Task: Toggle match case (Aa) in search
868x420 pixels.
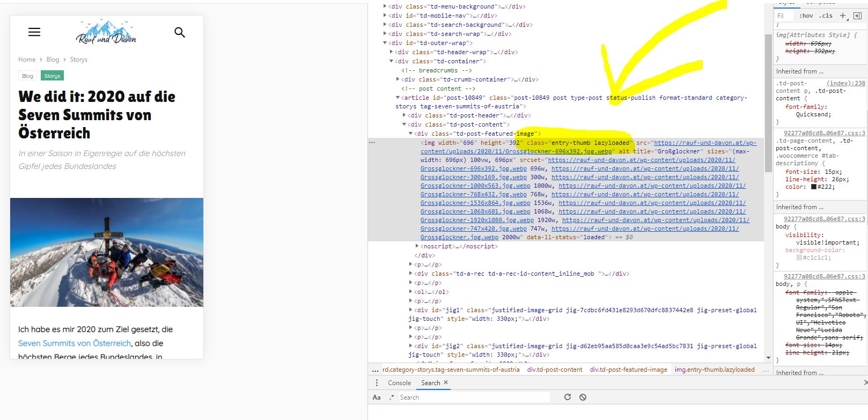Action: click(377, 397)
